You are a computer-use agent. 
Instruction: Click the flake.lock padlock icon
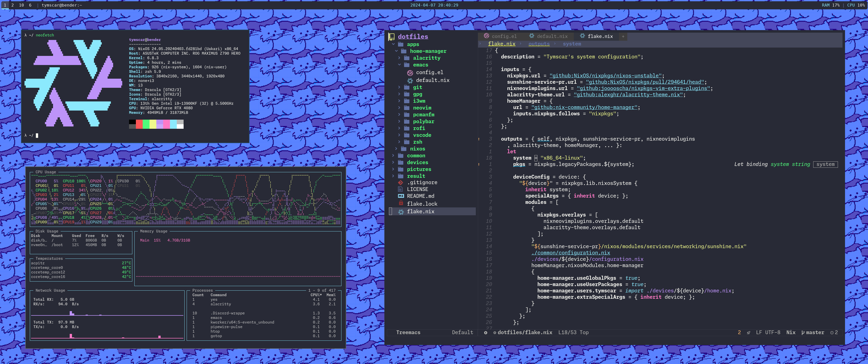tap(401, 203)
